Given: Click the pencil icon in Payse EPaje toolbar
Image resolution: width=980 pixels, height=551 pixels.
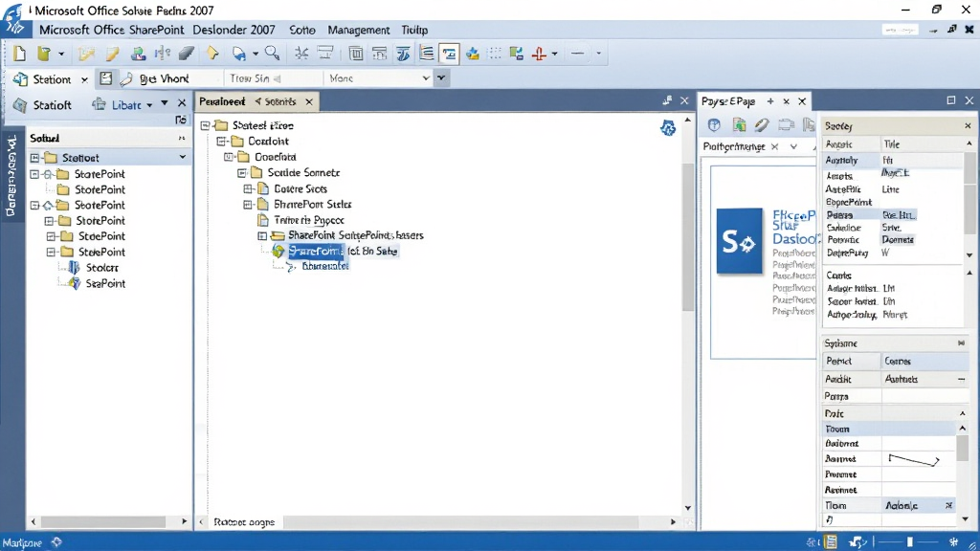Looking at the screenshot, I should pos(761,125).
